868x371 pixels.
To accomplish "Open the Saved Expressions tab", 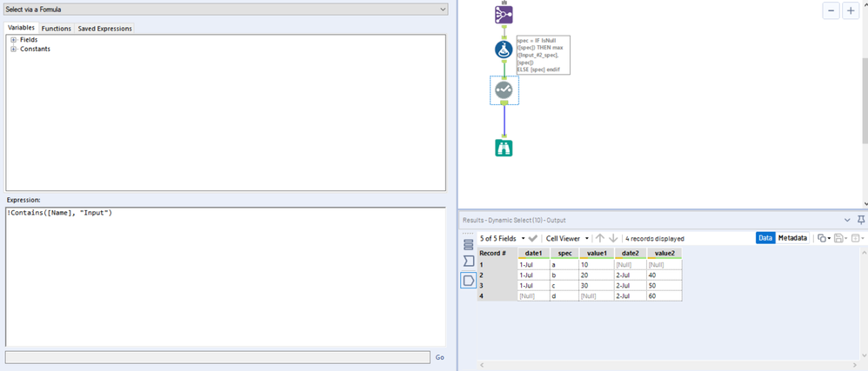I will pos(104,28).
